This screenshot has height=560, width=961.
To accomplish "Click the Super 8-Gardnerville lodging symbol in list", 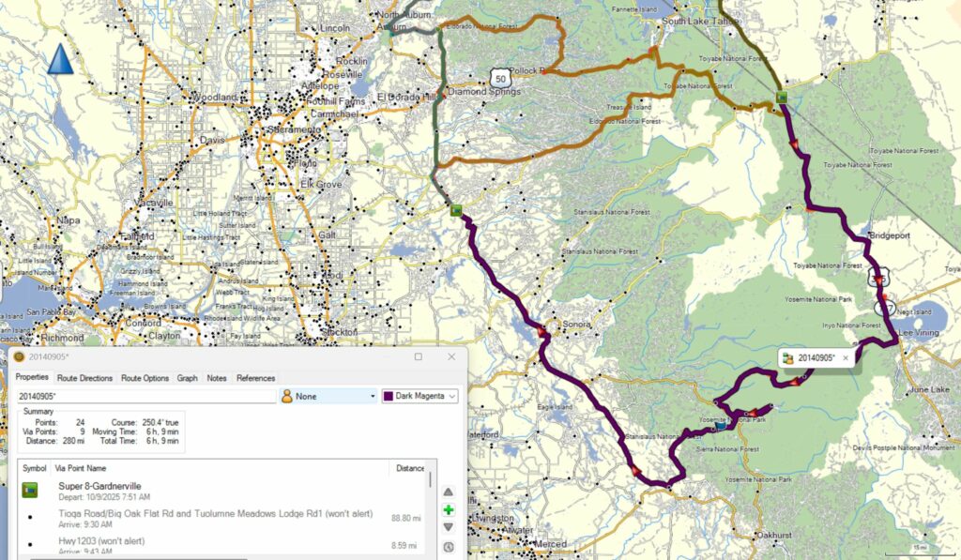I will point(30,491).
